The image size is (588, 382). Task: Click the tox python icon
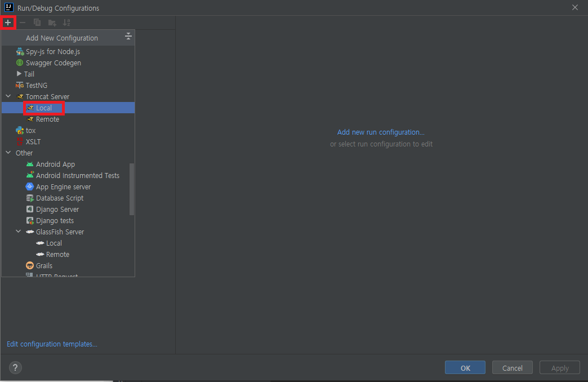tap(20, 130)
